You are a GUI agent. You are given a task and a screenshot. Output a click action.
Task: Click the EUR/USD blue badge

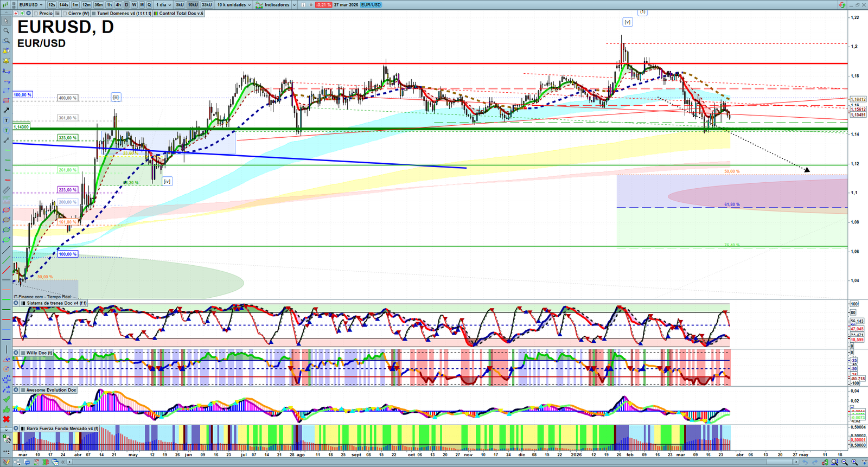pos(371,5)
